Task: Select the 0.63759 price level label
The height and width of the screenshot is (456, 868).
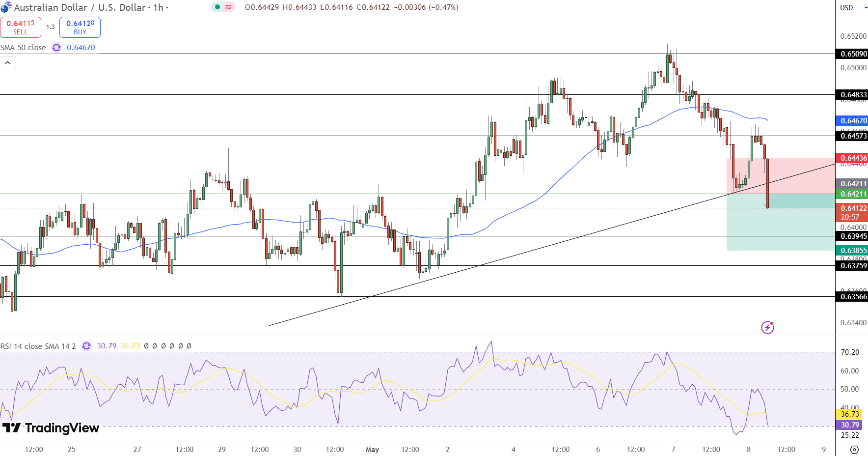Action: [x=852, y=266]
